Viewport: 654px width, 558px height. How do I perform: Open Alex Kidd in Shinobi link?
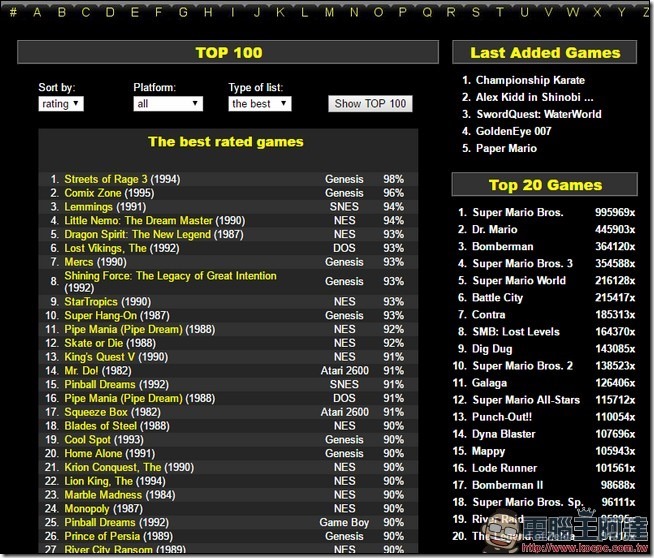tap(534, 97)
